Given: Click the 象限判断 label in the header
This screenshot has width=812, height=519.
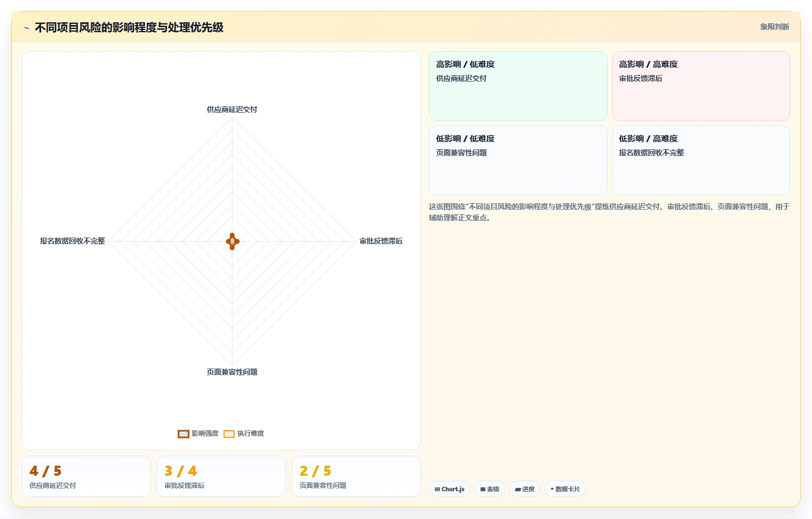Looking at the screenshot, I should click(774, 27).
